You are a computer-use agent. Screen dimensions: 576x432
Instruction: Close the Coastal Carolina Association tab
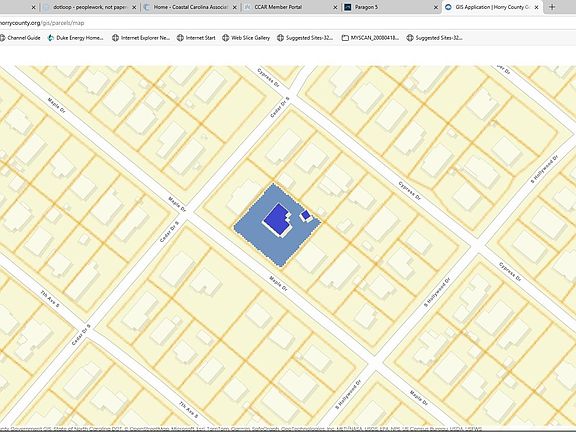(x=235, y=7)
